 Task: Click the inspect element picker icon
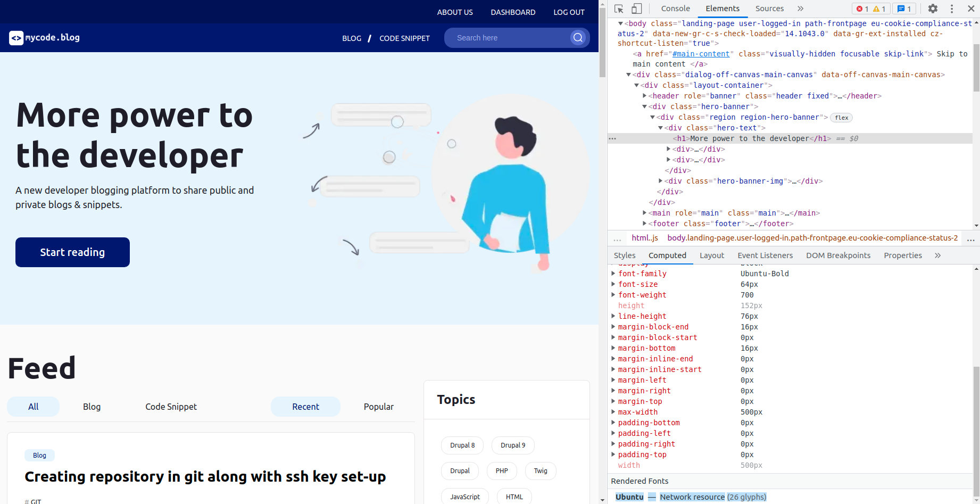click(x=619, y=9)
